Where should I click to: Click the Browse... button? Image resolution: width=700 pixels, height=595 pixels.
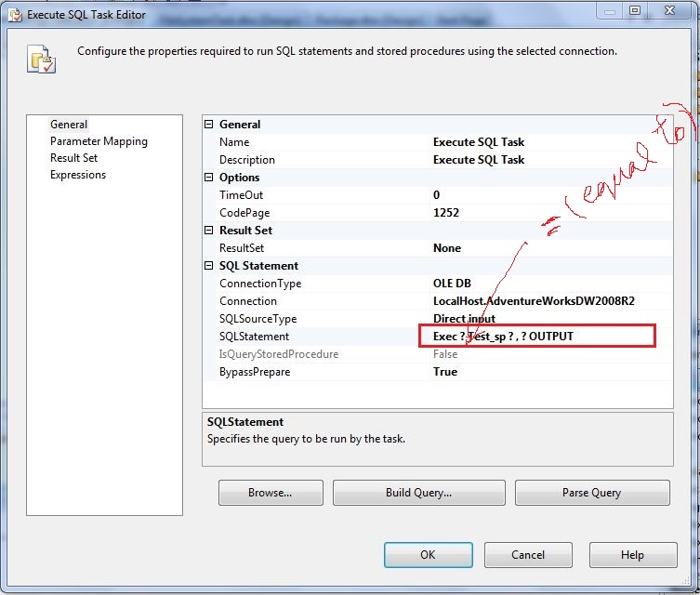[x=271, y=493]
